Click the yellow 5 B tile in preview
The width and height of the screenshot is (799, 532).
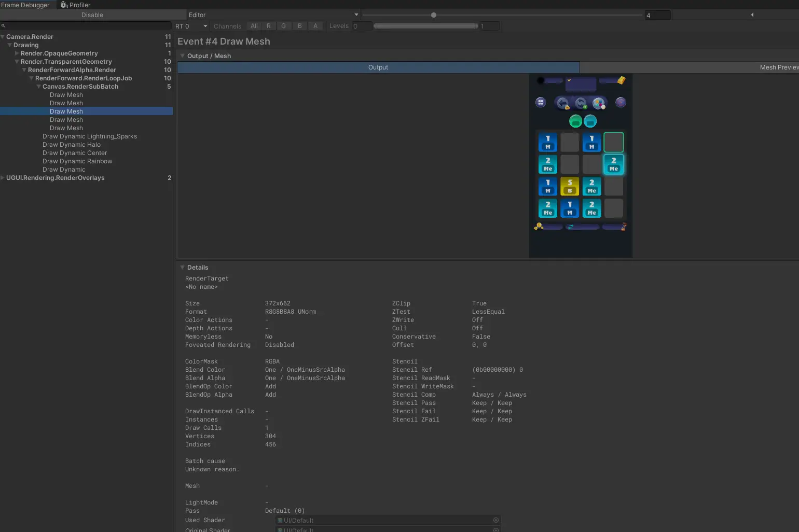570,187
